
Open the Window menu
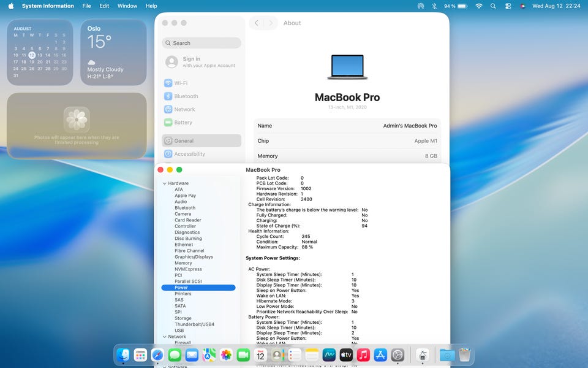pos(127,6)
